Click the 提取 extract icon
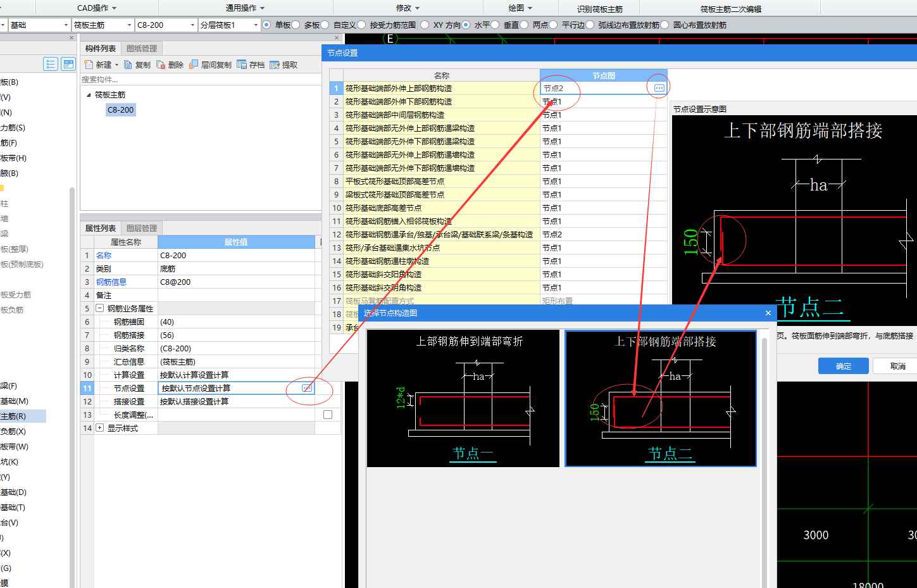This screenshot has height=588, width=917. (275, 65)
